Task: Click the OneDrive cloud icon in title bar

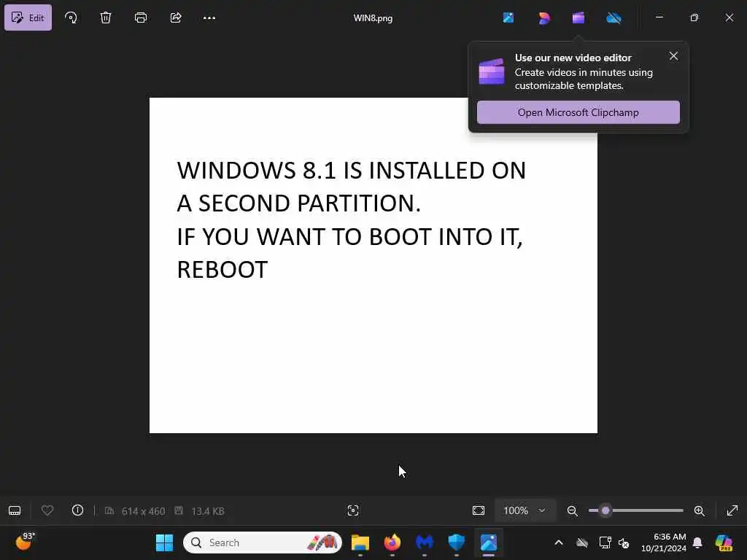Action: tap(614, 18)
